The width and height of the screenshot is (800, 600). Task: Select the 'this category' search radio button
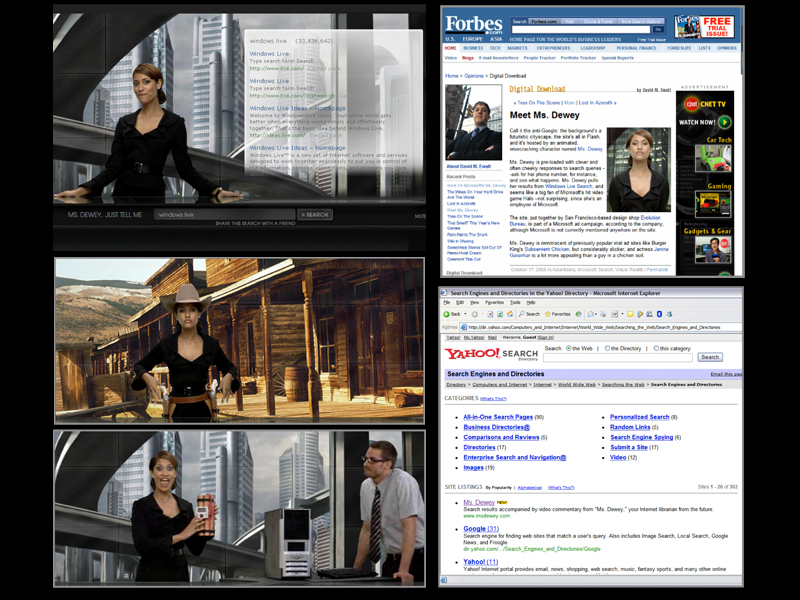coord(656,348)
